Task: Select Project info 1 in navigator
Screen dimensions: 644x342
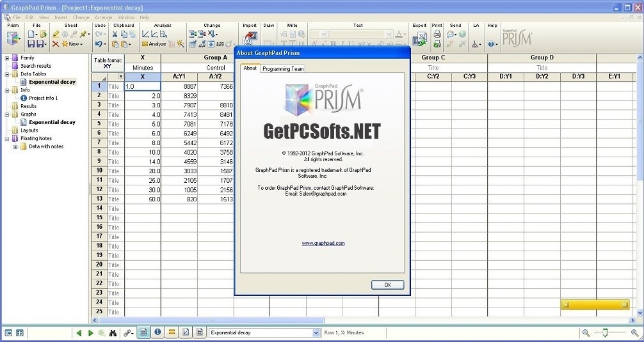Action: pos(43,98)
